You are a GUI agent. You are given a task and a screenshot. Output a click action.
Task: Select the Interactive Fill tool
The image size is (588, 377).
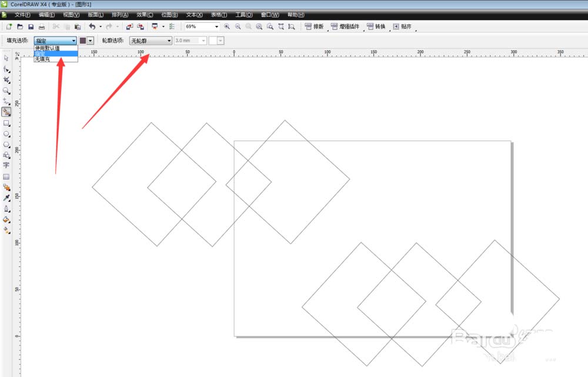(6, 231)
